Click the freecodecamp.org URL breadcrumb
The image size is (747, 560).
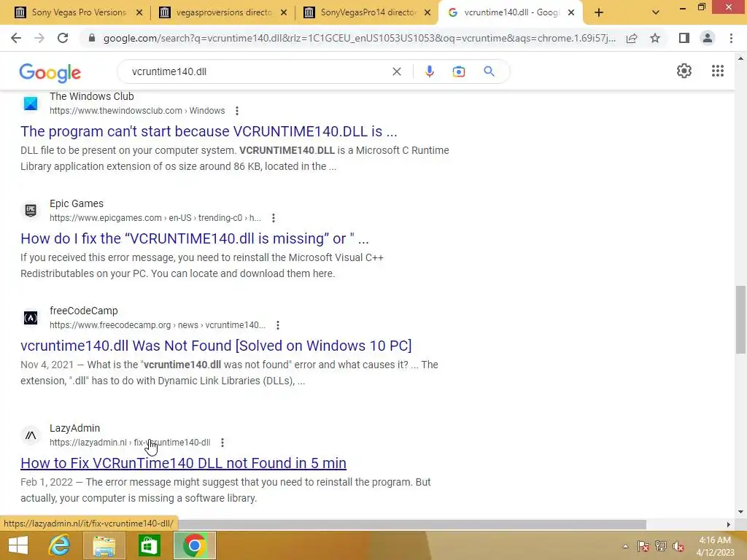(158, 325)
